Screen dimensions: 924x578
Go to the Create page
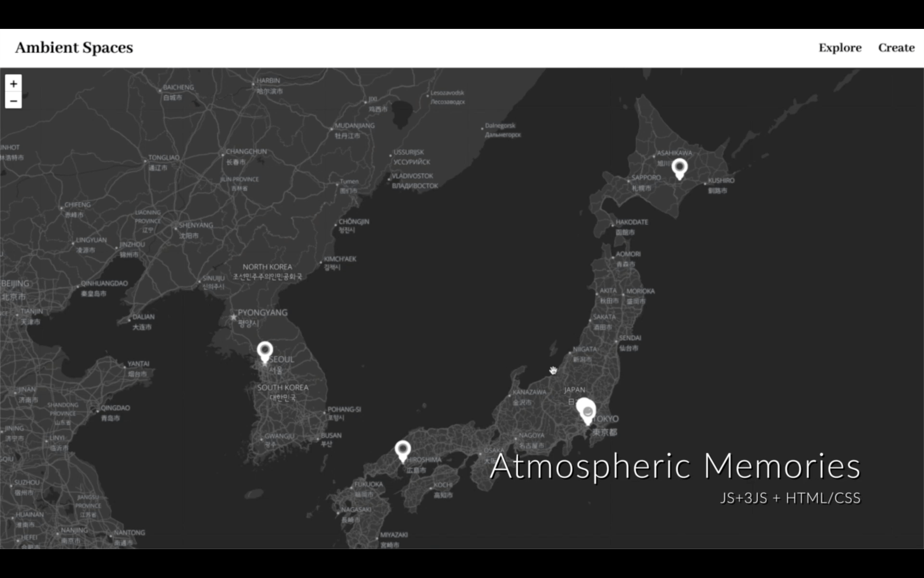pos(896,48)
